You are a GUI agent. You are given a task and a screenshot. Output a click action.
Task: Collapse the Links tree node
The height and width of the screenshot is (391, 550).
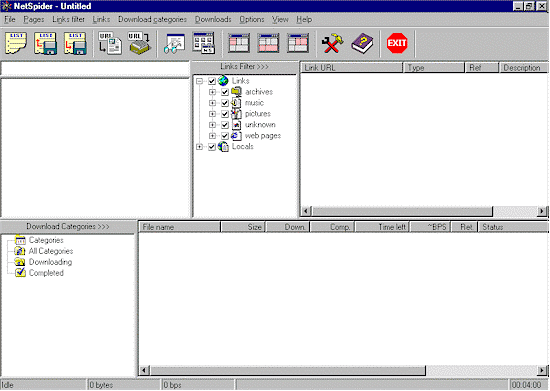coord(199,81)
